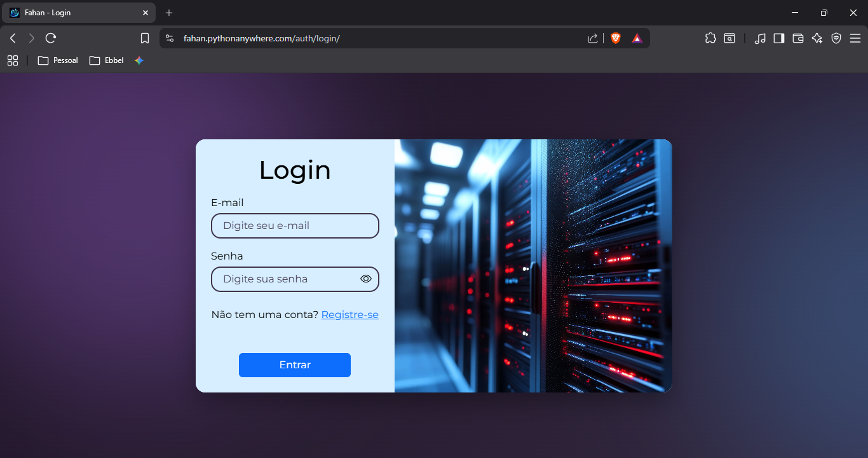868x458 pixels.
Task: Toggle password visibility eye icon
Action: pos(366,279)
